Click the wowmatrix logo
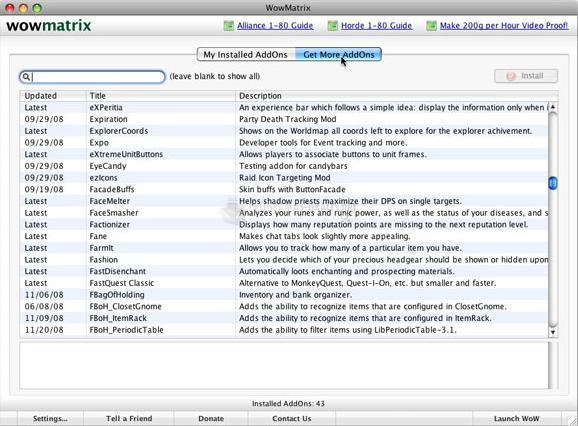578x426 pixels. click(49, 26)
